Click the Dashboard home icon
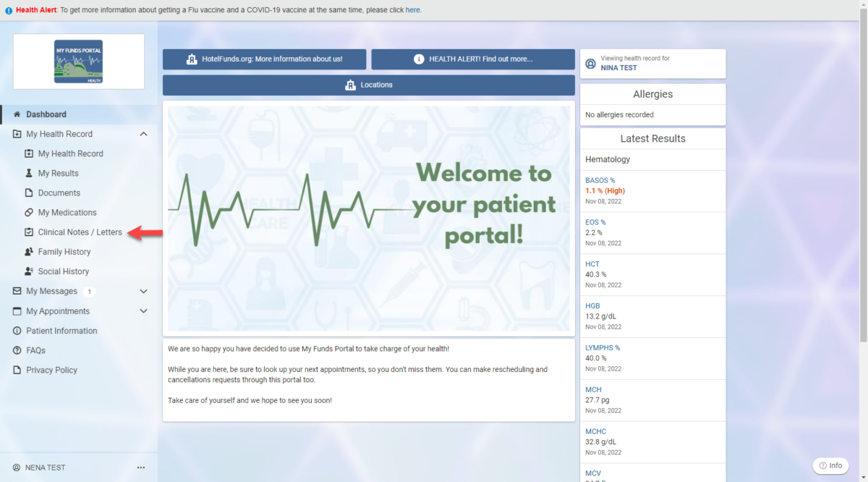Image resolution: width=868 pixels, height=482 pixels. (17, 114)
